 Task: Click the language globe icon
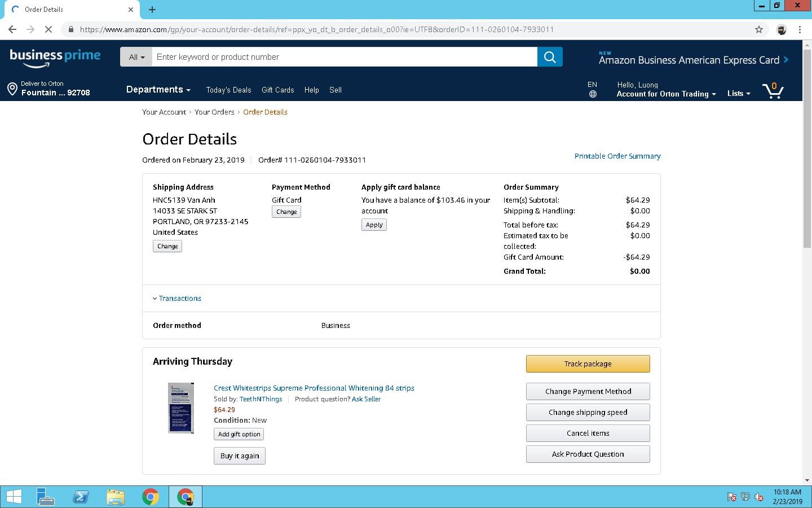coord(593,94)
